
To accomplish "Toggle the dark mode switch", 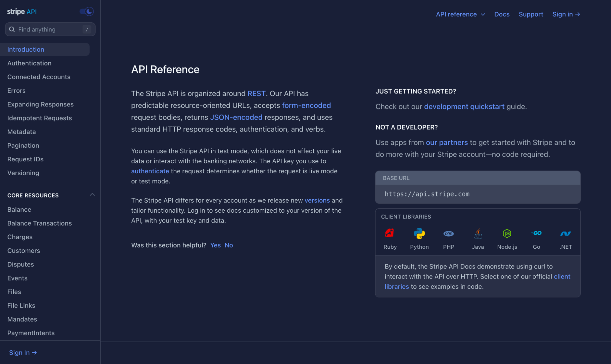I will tap(86, 12).
